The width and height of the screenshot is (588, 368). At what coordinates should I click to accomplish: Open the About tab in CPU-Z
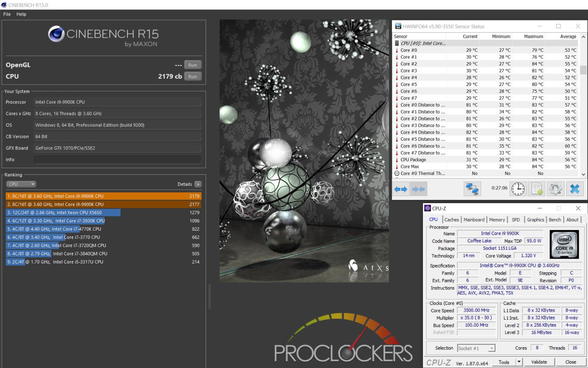572,220
